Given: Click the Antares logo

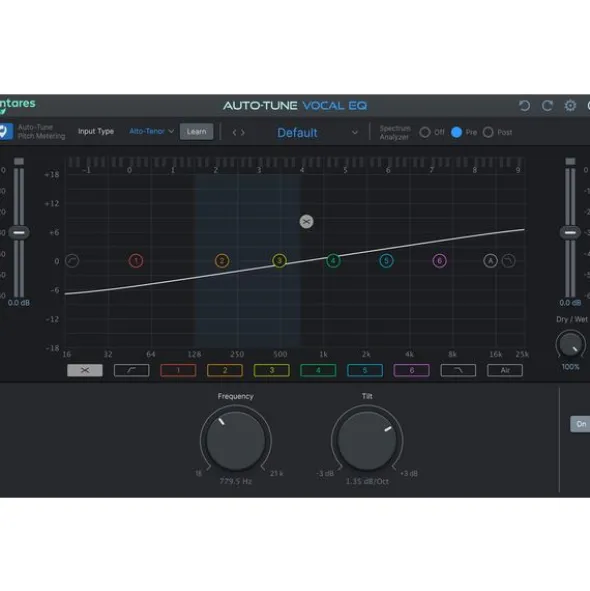Looking at the screenshot, I should [17, 106].
